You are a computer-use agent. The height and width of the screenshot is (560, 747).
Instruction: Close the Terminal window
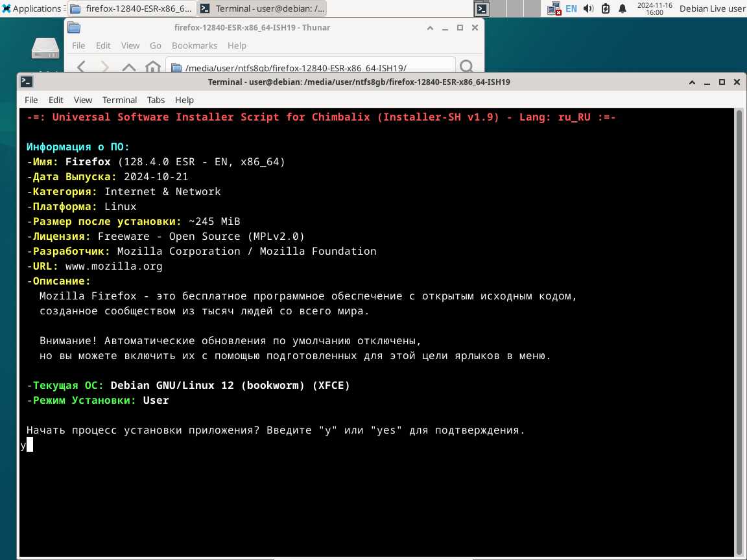tap(737, 82)
